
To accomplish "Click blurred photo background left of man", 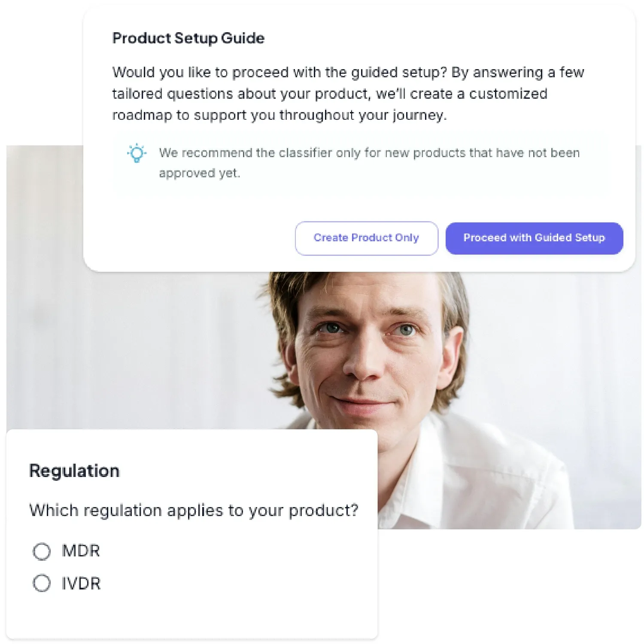I will point(129,343).
